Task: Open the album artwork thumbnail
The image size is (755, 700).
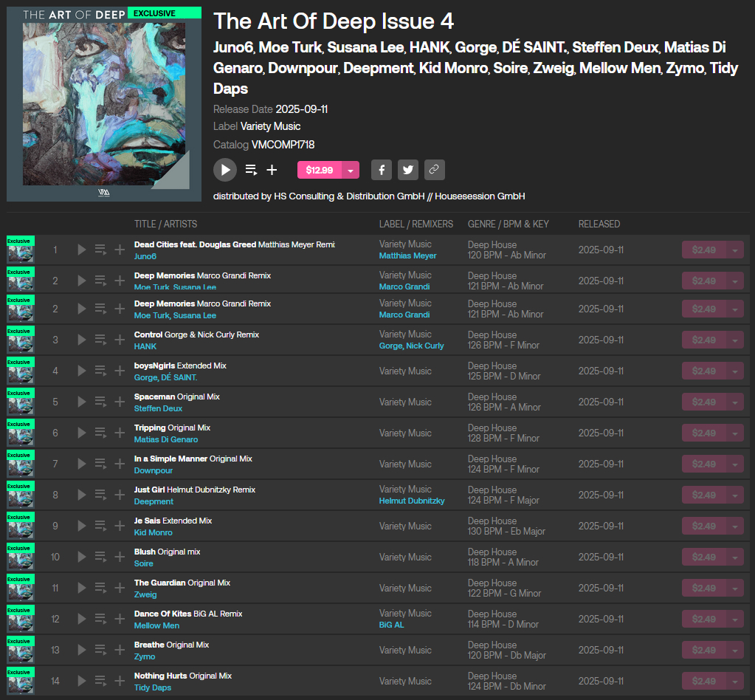Action: [103, 103]
